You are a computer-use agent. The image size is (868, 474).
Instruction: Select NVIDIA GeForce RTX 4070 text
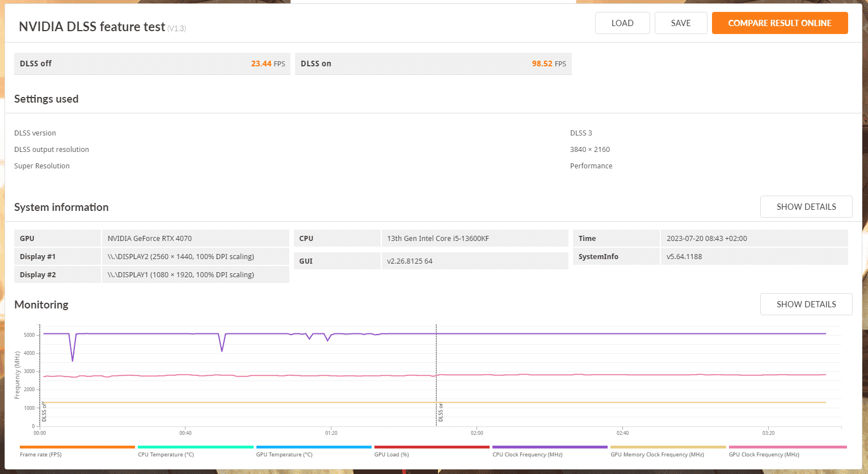point(150,239)
